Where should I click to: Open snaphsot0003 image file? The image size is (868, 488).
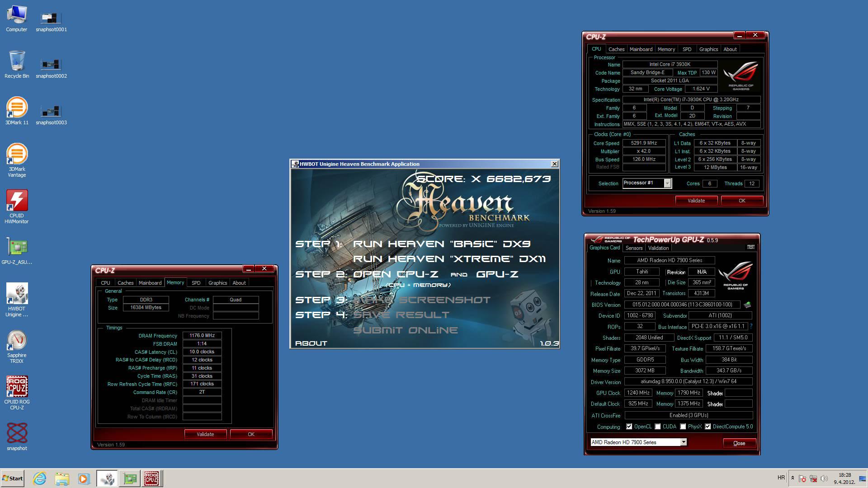(x=51, y=115)
